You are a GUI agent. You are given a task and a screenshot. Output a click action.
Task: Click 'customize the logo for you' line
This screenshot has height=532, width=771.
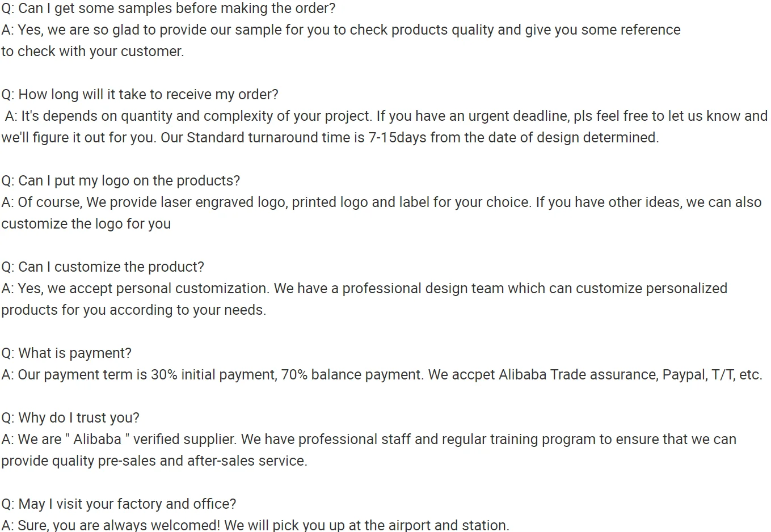86,224
